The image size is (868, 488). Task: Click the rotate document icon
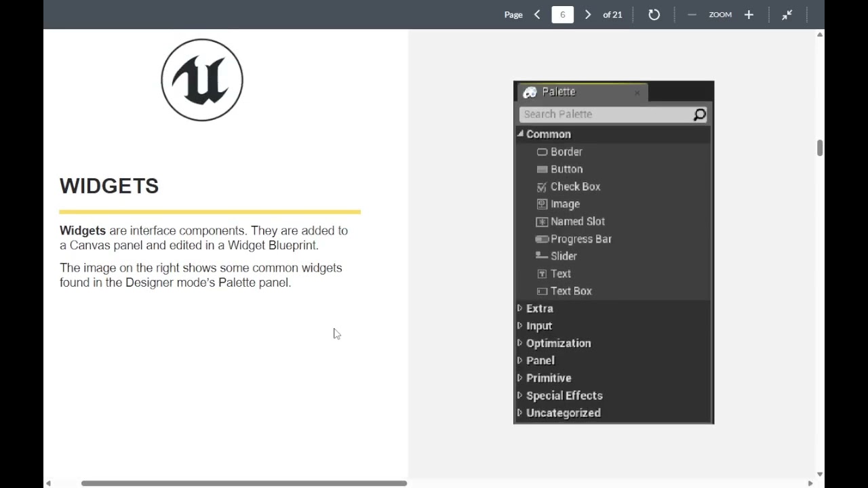coord(654,14)
